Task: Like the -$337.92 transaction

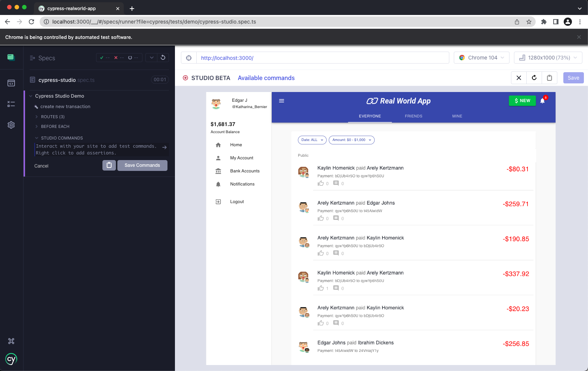Action: click(x=321, y=288)
